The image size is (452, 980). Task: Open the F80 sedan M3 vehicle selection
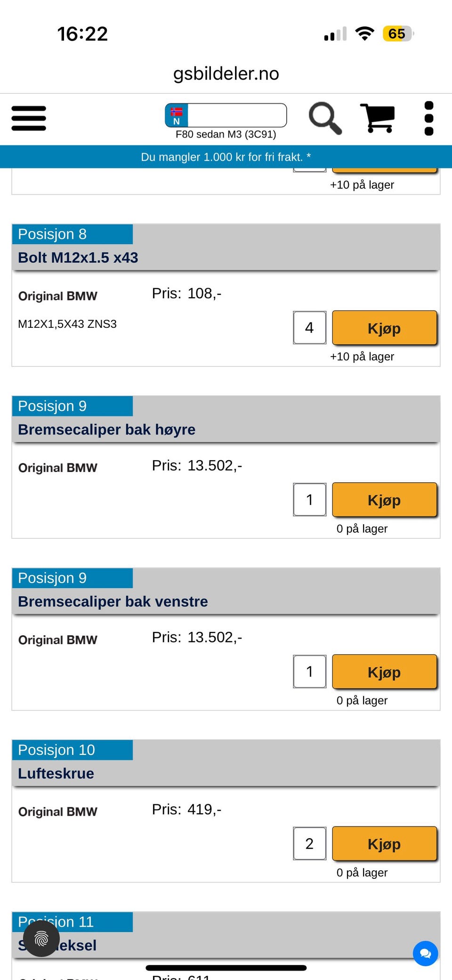[x=226, y=134]
